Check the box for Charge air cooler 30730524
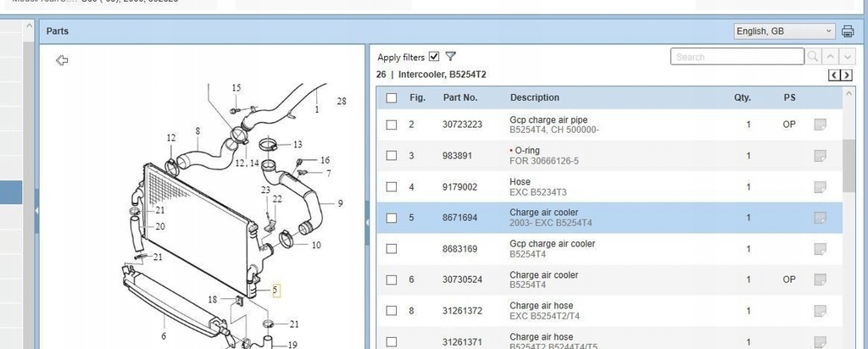 pos(392,280)
